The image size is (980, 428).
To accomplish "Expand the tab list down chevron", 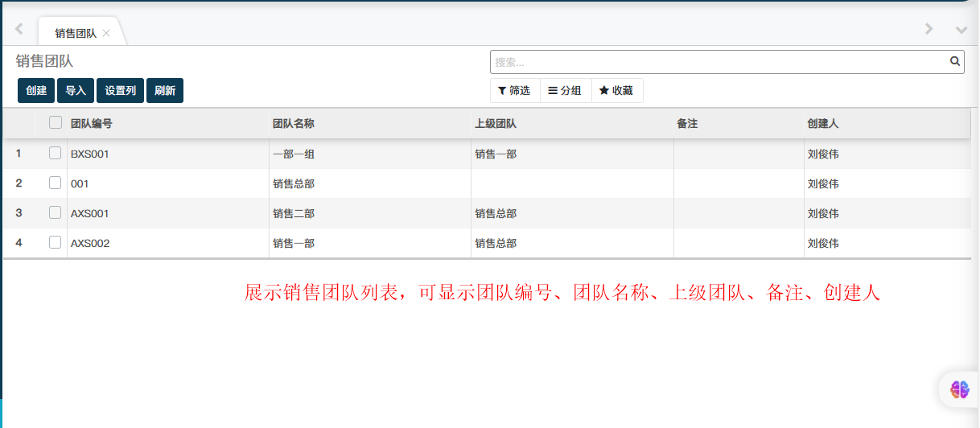I will tap(961, 30).
